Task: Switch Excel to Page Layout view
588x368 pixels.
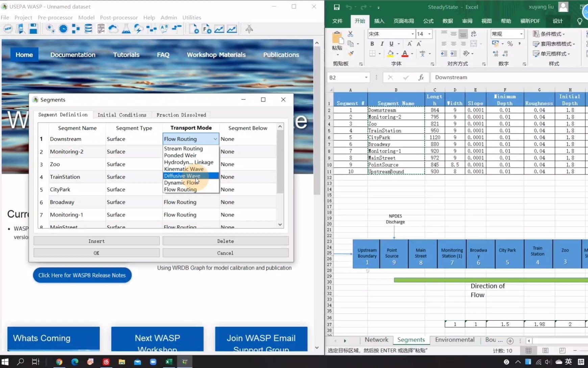Action: (545, 350)
